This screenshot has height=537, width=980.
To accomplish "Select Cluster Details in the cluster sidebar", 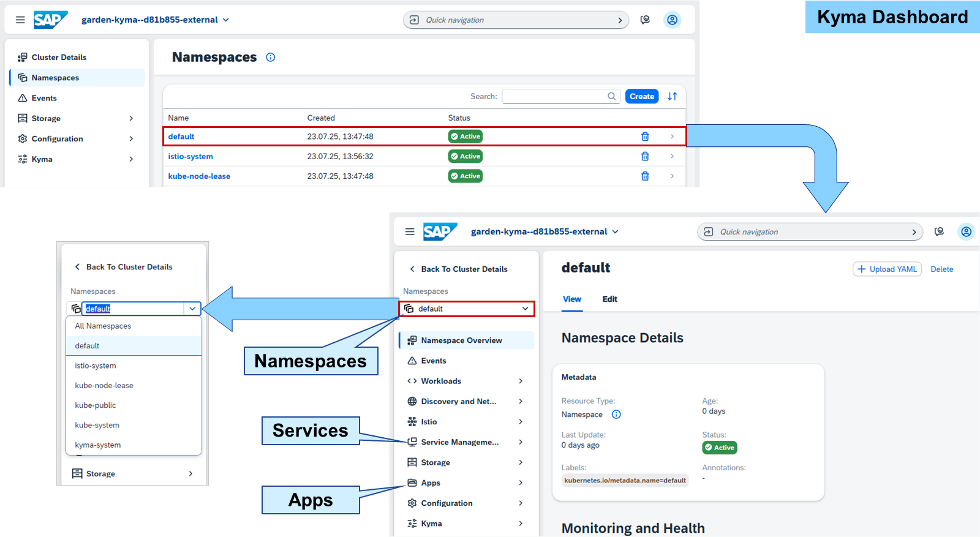I will point(77,58).
